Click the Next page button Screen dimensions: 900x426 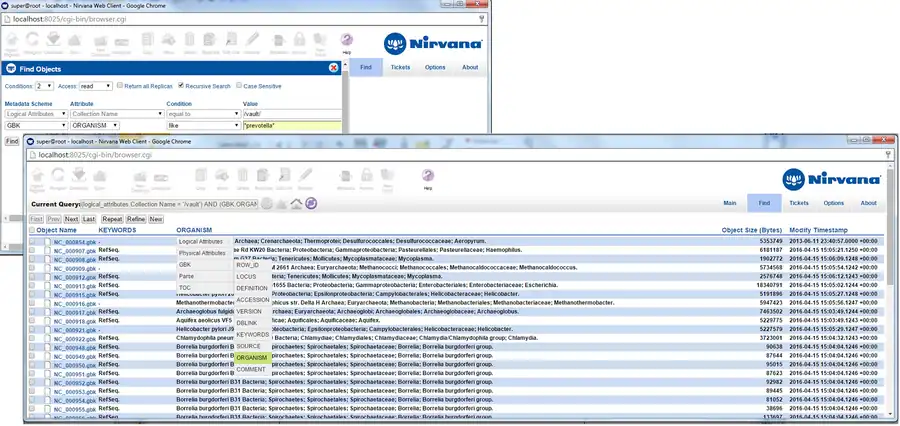(x=71, y=218)
